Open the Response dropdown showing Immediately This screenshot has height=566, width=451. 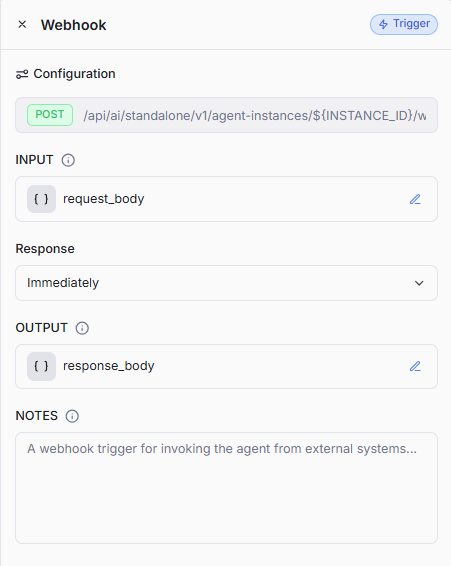(x=226, y=283)
